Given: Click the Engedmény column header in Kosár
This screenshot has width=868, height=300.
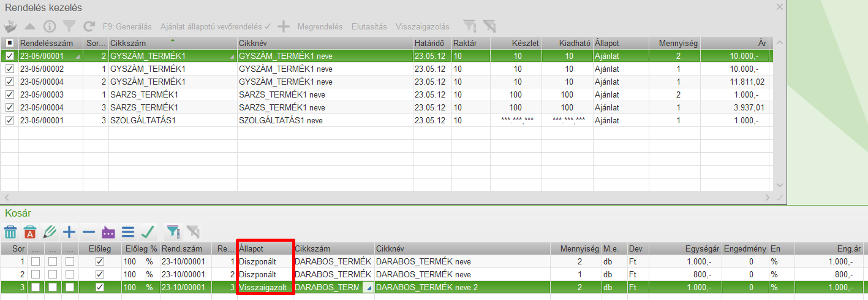Looking at the screenshot, I should [745, 248].
